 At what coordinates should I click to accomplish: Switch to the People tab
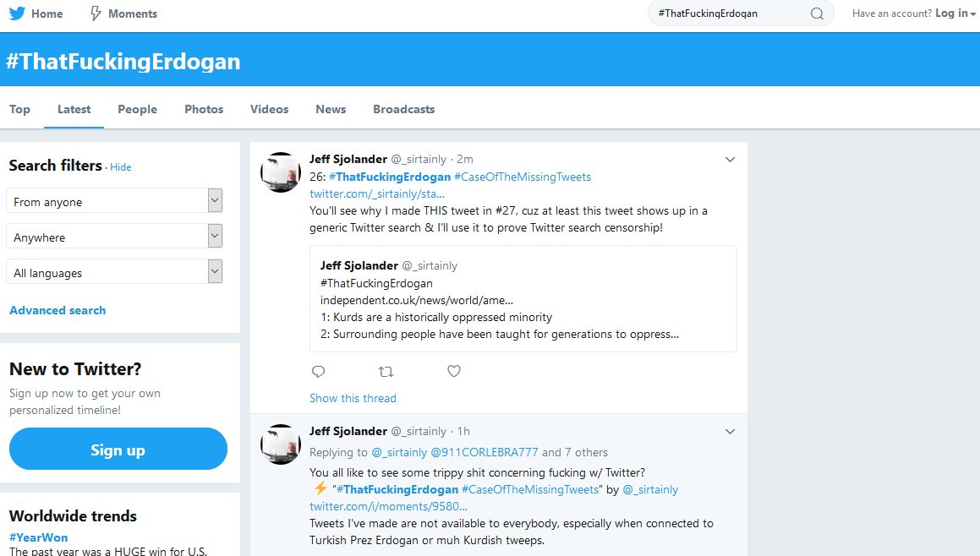click(138, 109)
